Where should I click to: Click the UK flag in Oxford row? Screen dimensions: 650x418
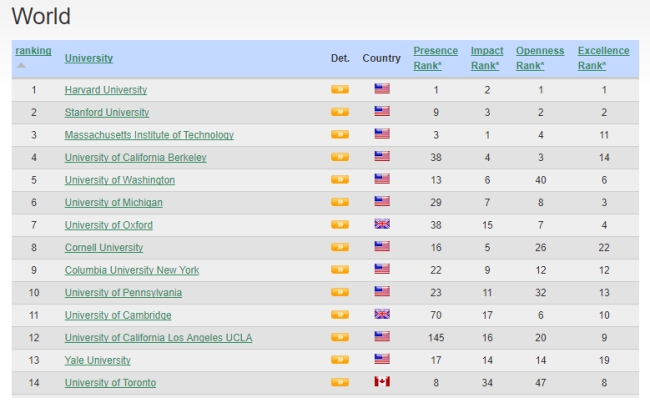[382, 224]
